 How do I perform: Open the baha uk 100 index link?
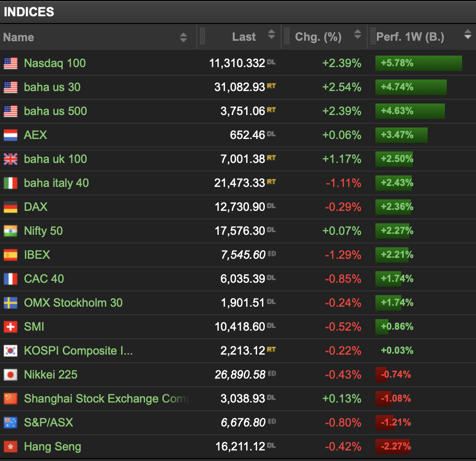pos(56,159)
